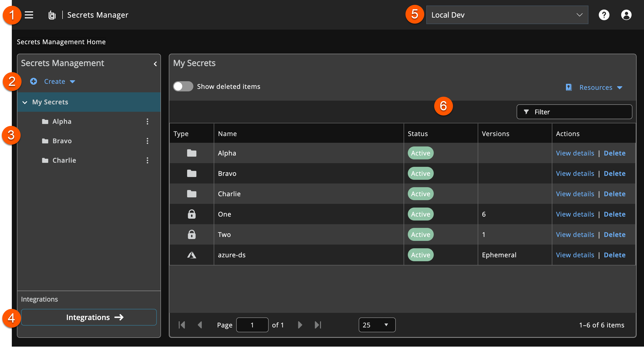The image size is (644, 348).
Task: Click into the Filter input field
Action: 574,112
